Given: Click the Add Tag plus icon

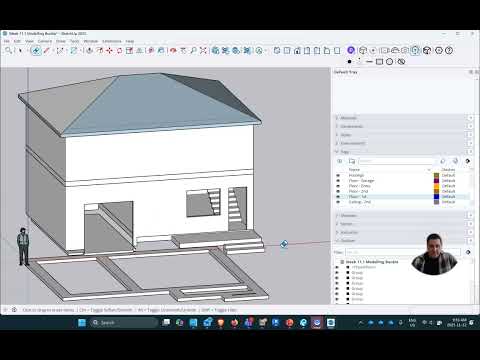Looking at the screenshot, I should (340, 161).
